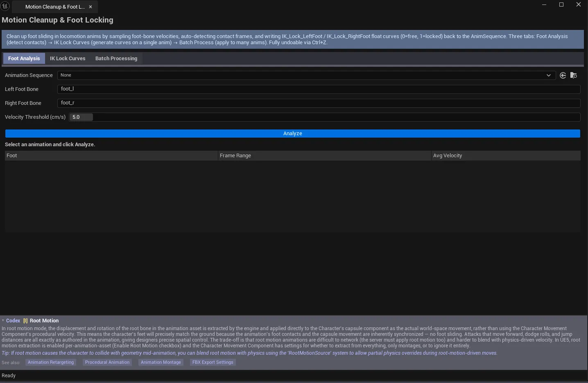Use the selected asset for Animation Sequence
The height and width of the screenshot is (383, 588).
tap(563, 75)
